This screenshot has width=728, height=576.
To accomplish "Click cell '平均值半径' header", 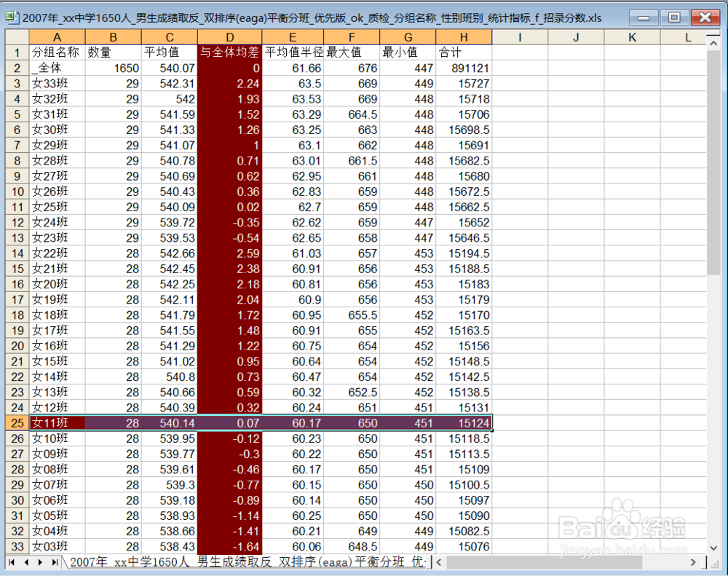I will click(293, 52).
